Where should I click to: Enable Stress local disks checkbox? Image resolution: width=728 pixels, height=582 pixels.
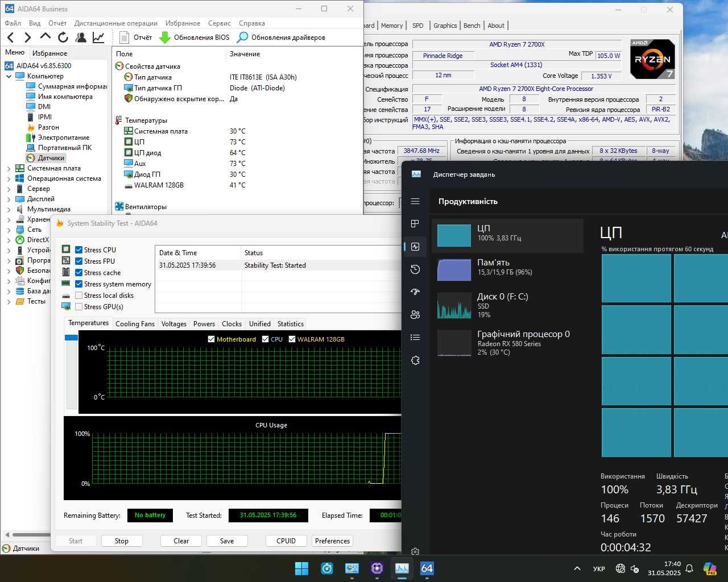pyautogui.click(x=79, y=296)
